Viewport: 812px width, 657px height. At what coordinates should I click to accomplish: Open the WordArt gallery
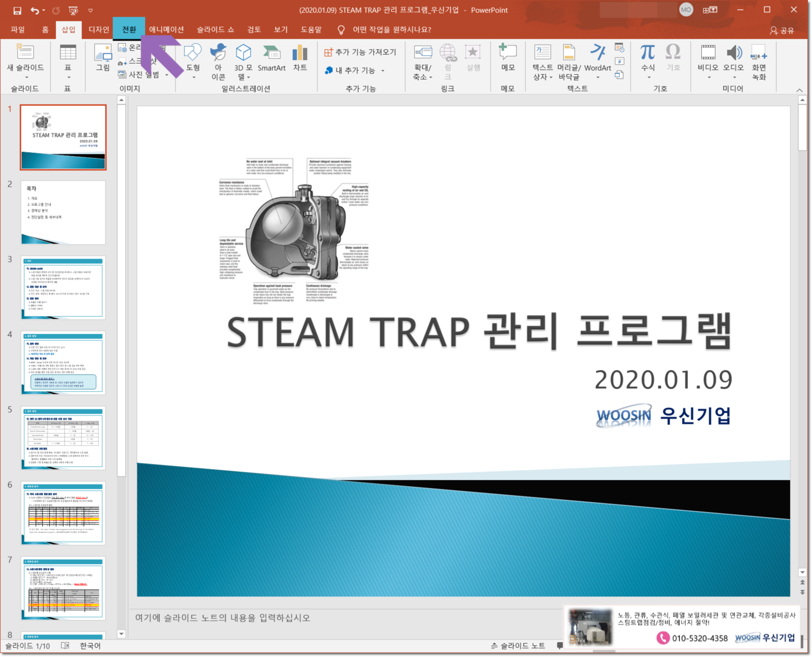coord(598,61)
